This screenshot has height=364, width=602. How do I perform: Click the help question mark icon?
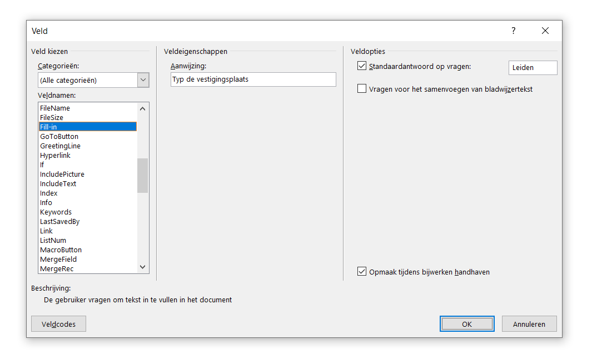click(513, 31)
